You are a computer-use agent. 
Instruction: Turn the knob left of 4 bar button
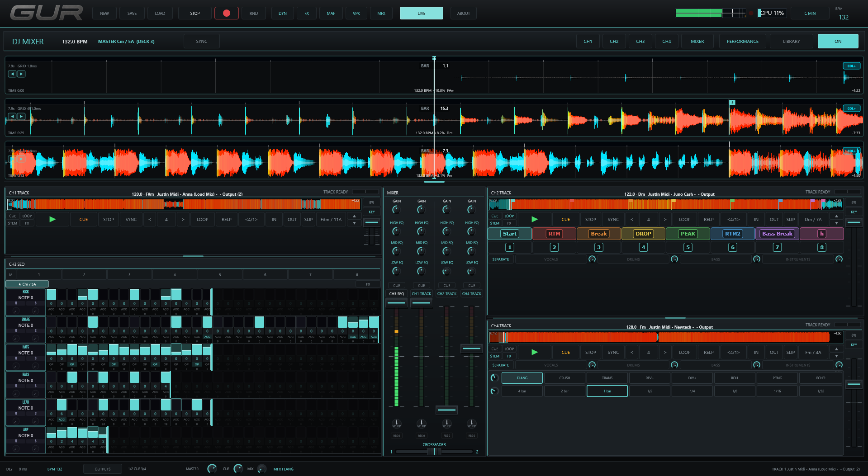pyautogui.click(x=494, y=391)
